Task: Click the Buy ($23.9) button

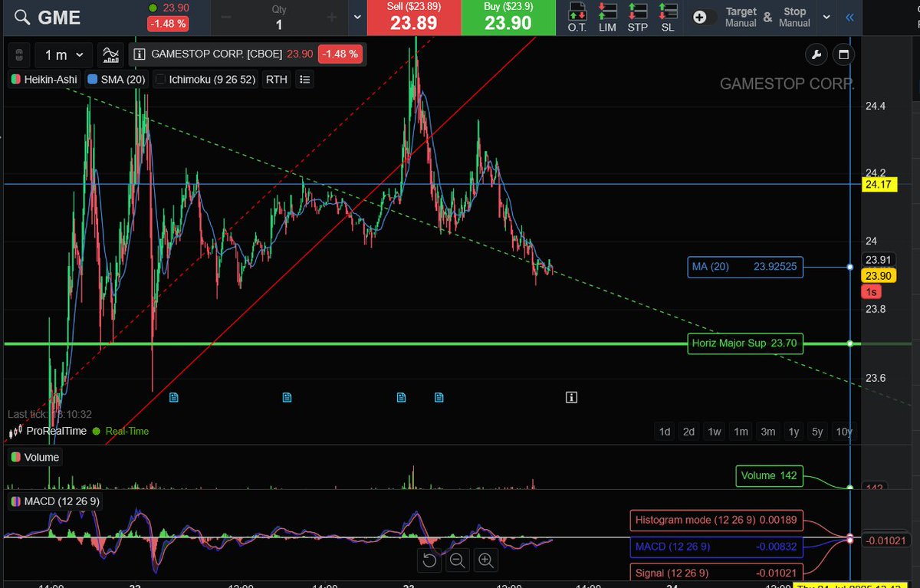Action: click(x=508, y=17)
